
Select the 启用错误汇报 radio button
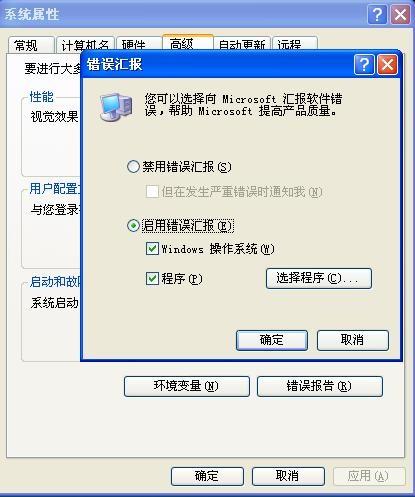click(x=133, y=226)
